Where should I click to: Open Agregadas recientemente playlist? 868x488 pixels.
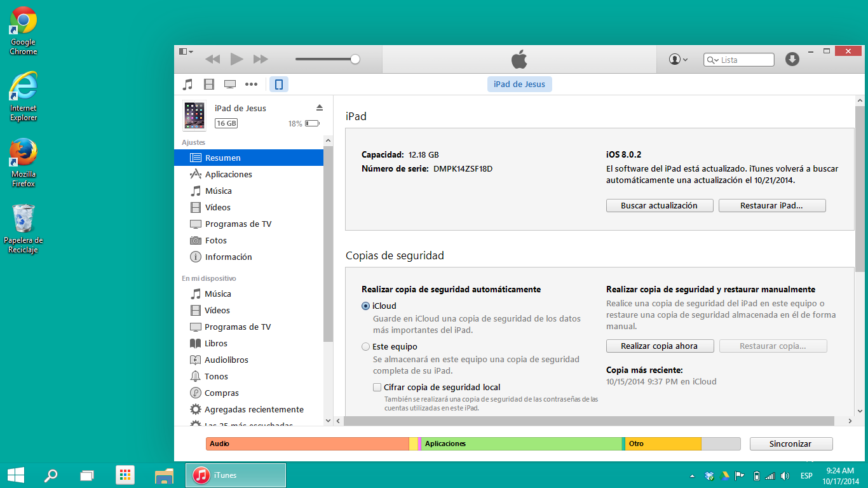coord(248,409)
